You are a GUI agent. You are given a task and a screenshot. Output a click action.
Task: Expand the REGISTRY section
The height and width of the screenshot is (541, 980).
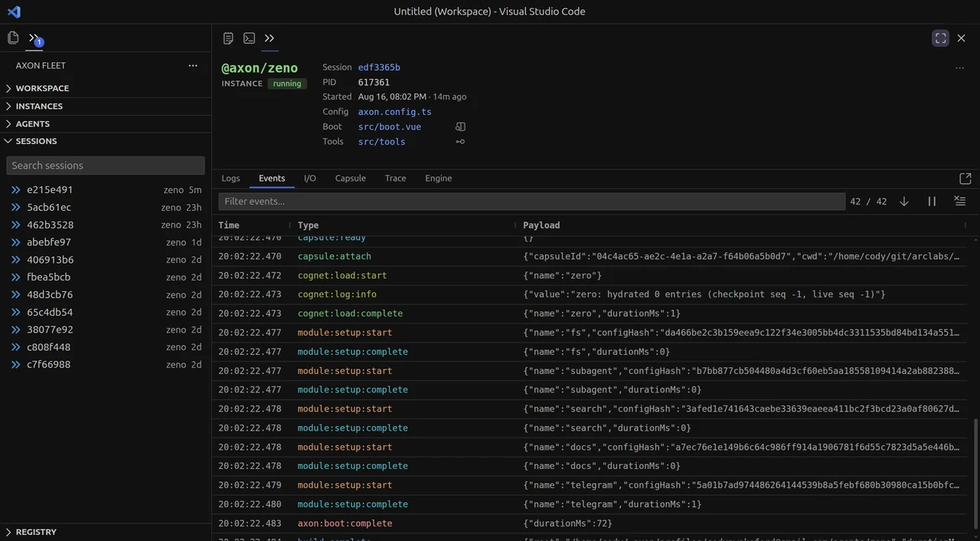tap(106, 532)
